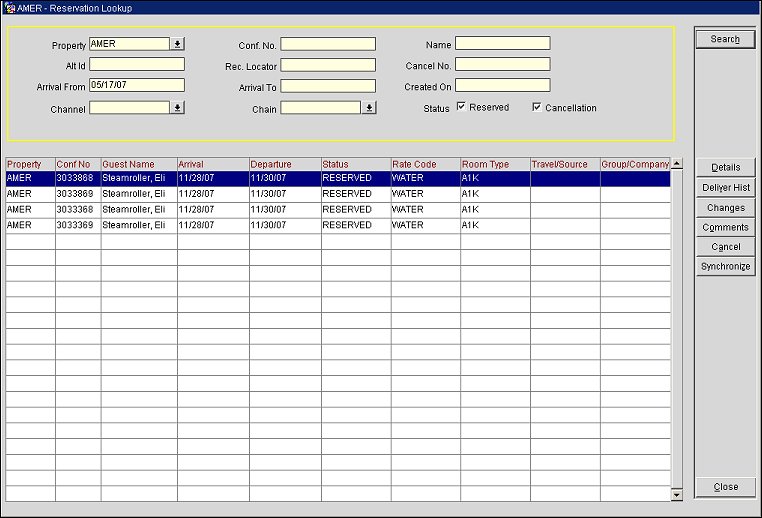Open the Changes button
Image resolution: width=762 pixels, height=518 pixels.
click(725, 207)
